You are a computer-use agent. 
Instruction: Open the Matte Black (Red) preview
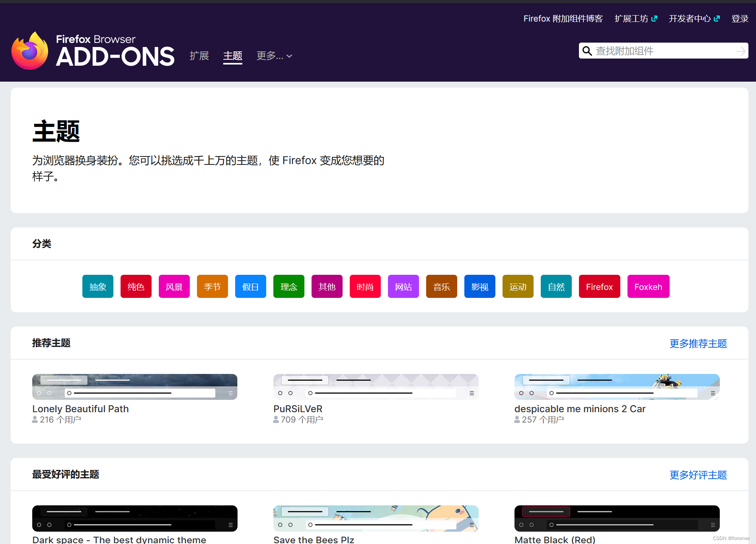(x=617, y=519)
